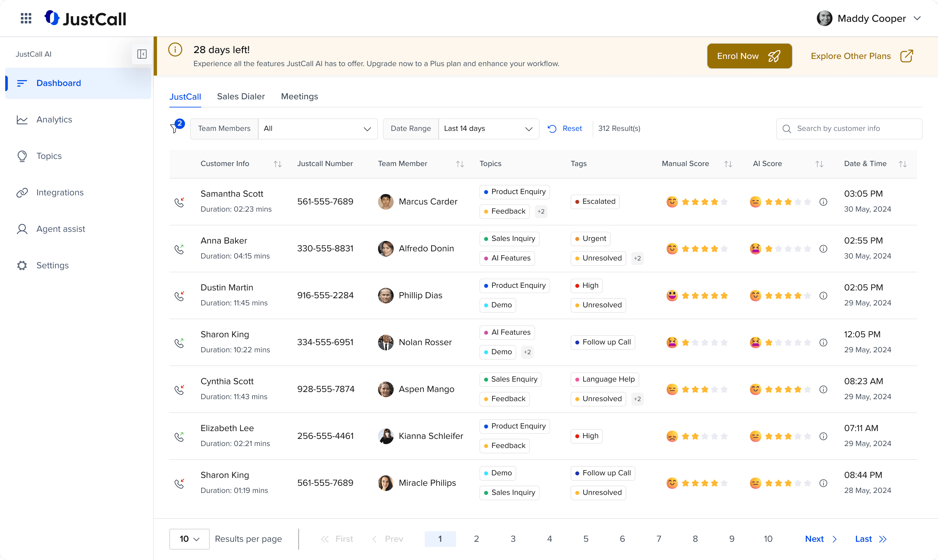Click AI Score info icon for Samantha Scott
The height and width of the screenshot is (560, 938).
[x=823, y=202]
